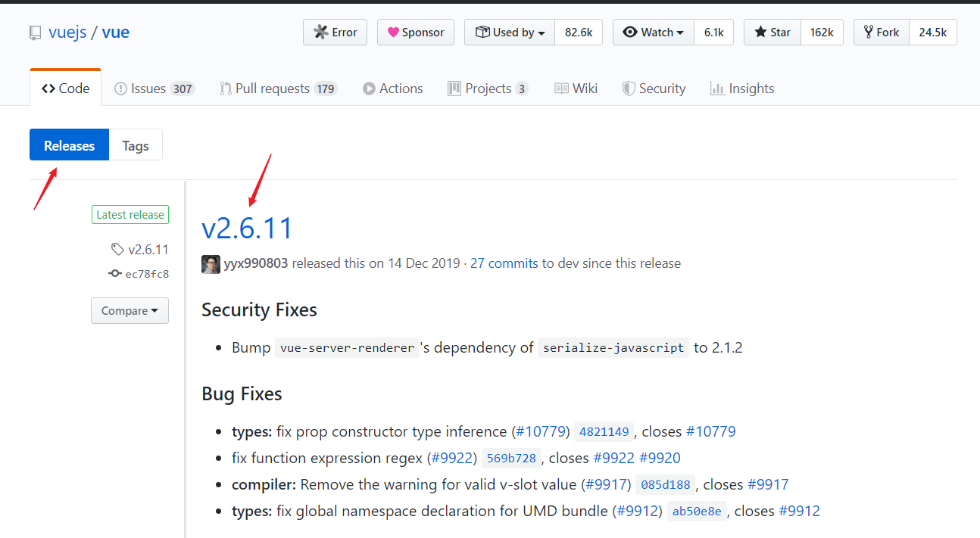Open the 162k stargazers count
980x538 pixels.
tap(822, 33)
